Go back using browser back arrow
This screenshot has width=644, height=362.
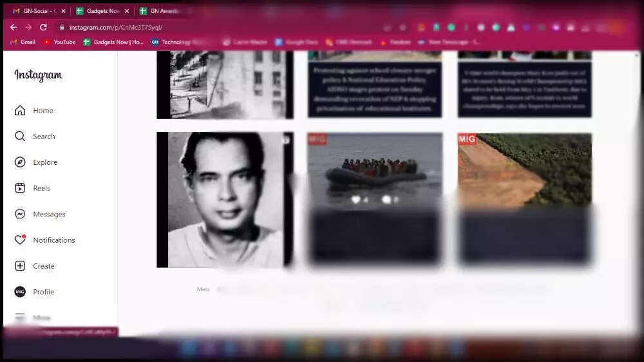coord(14,27)
